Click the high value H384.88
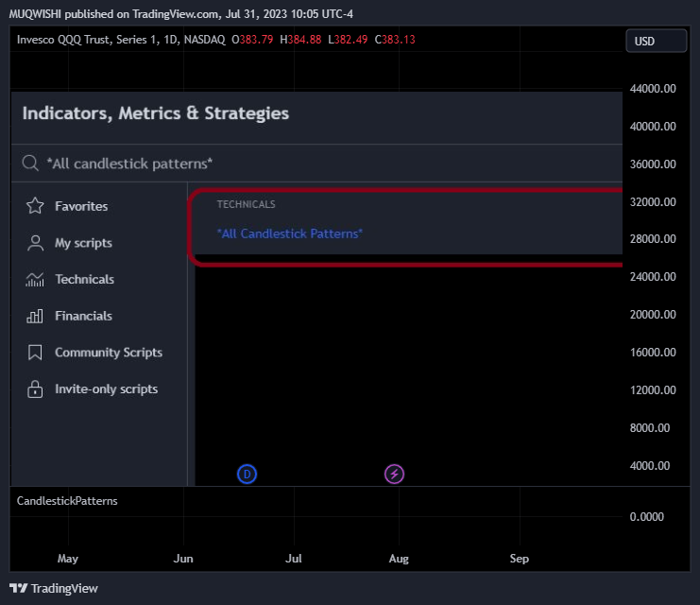The height and width of the screenshot is (605, 700). 300,40
